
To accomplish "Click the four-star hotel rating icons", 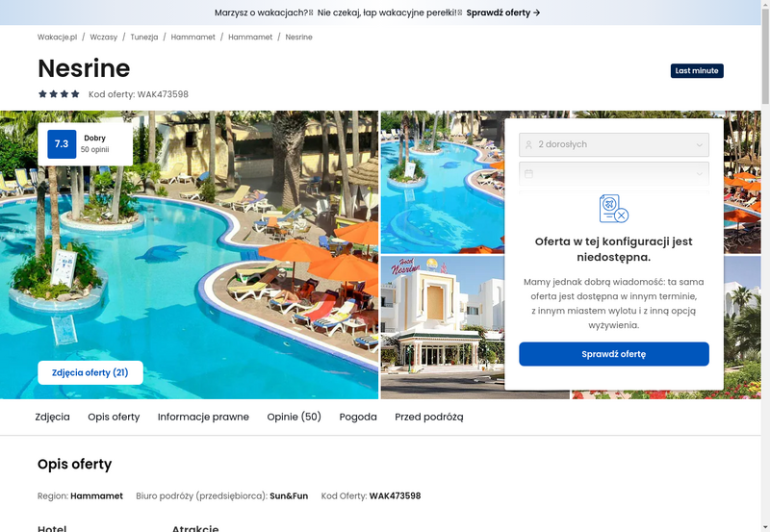I will click(x=59, y=93).
